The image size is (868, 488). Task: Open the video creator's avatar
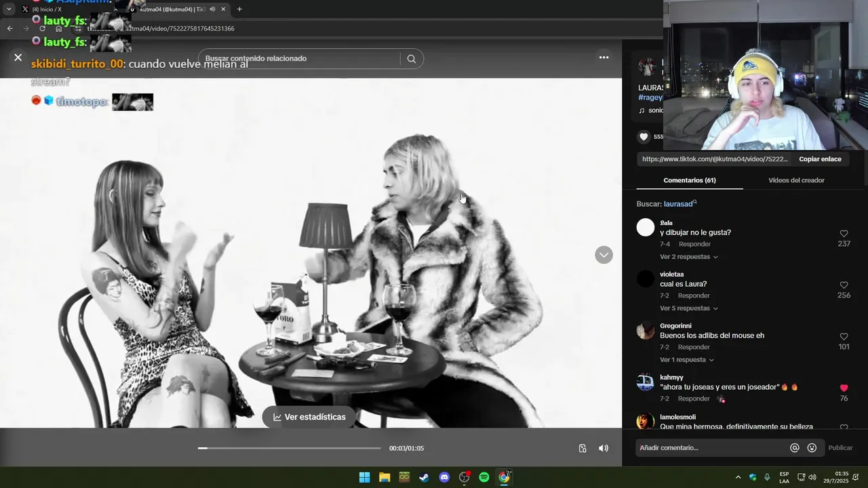647,66
